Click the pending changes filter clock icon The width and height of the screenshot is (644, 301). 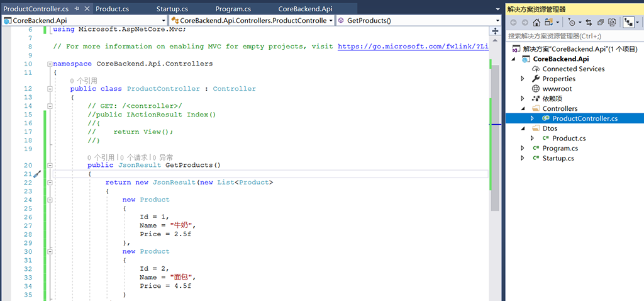(x=571, y=22)
